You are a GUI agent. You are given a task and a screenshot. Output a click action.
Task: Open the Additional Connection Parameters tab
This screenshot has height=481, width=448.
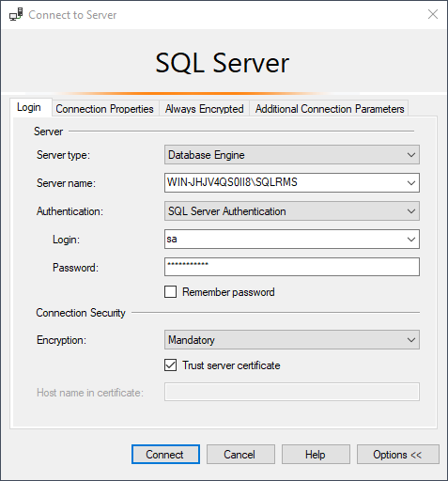330,109
